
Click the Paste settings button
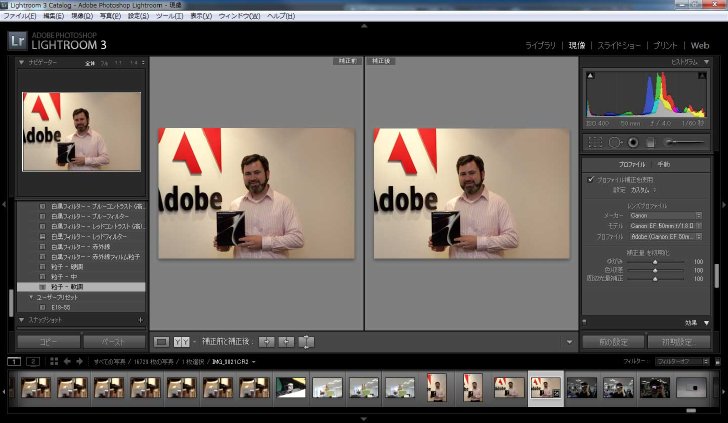(114, 342)
